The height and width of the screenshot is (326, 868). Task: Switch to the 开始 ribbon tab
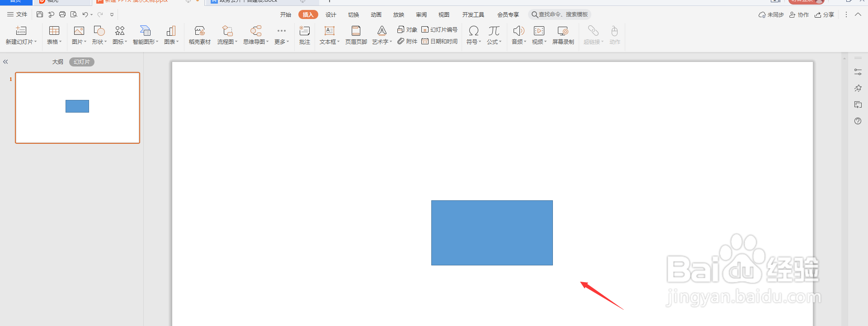pyautogui.click(x=286, y=14)
